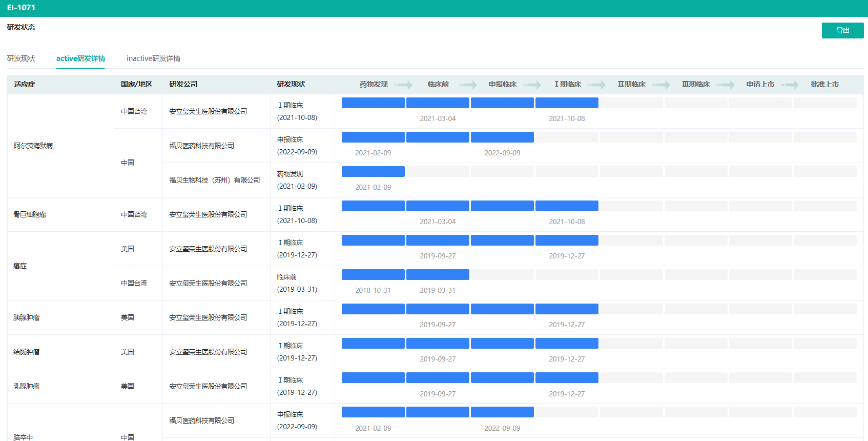Click the arrow between Ⅱ期临床 and Ⅲ期临床

tap(661, 85)
